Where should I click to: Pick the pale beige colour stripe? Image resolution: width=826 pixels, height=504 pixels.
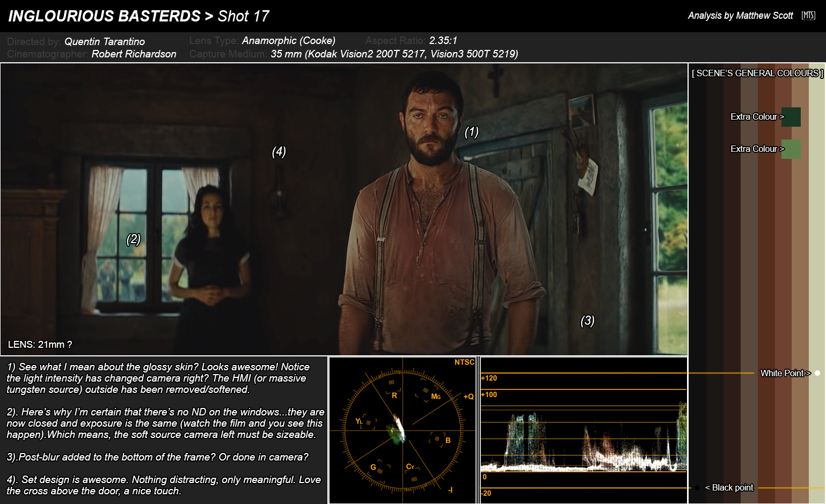(817, 283)
